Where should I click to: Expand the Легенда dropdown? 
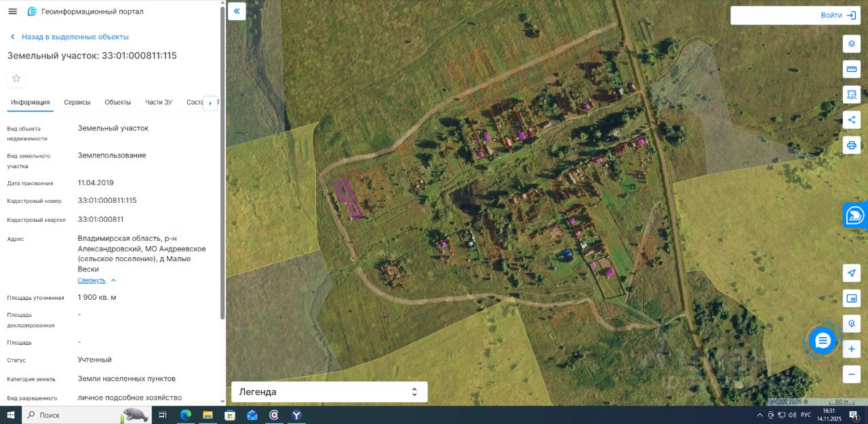click(330, 392)
